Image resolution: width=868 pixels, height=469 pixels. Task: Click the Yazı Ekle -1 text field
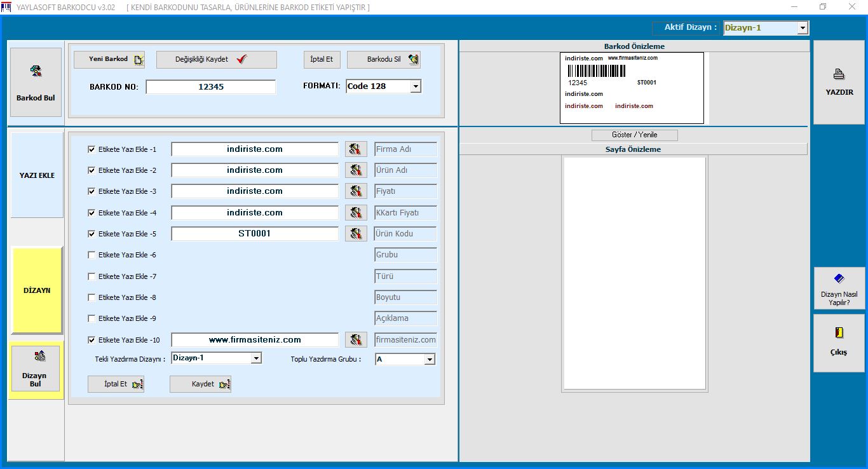click(255, 149)
